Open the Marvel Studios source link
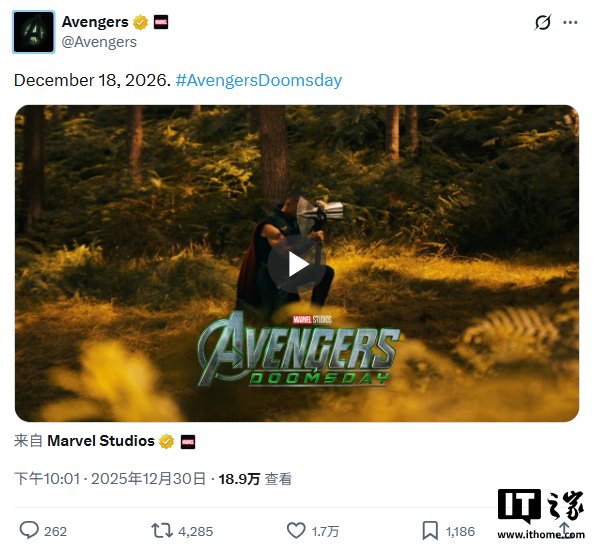Viewport: 595px width, 547px height. tap(101, 441)
